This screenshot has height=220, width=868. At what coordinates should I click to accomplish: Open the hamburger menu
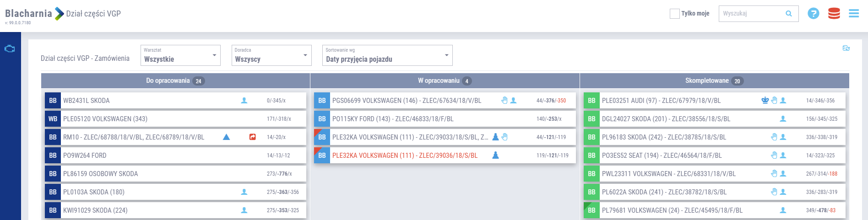point(854,14)
